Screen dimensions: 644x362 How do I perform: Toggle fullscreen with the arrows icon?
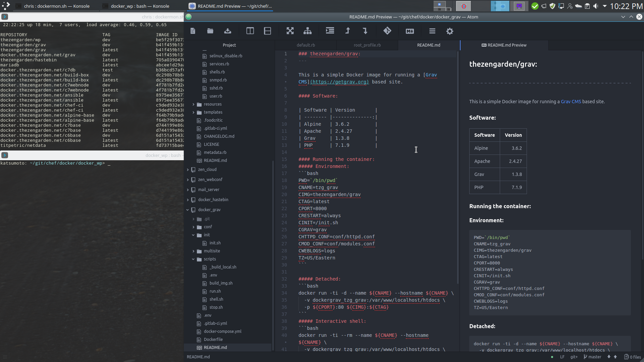(290, 31)
